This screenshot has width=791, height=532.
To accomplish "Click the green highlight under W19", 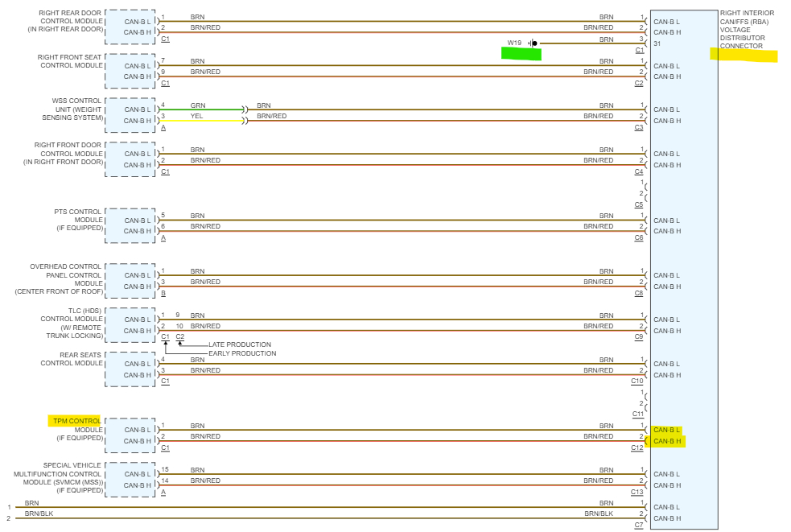I will pyautogui.click(x=521, y=53).
